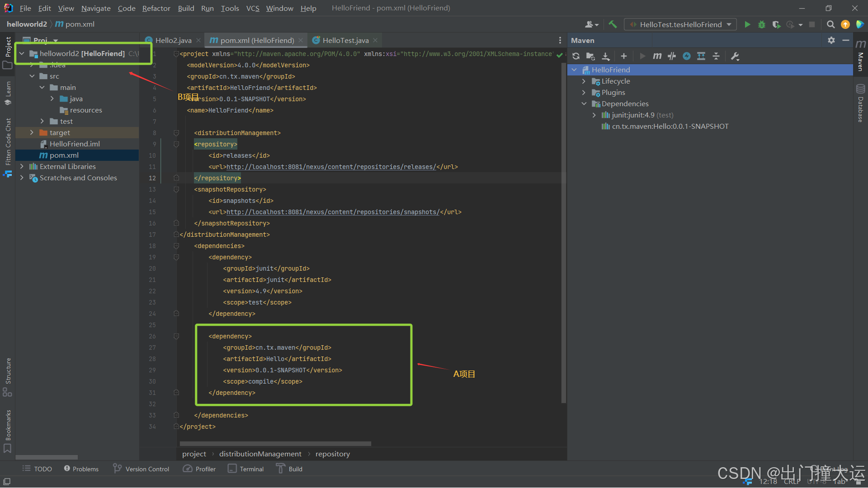This screenshot has width=868, height=488.
Task: Click the editor horizontal scrollbar
Action: pos(275,444)
